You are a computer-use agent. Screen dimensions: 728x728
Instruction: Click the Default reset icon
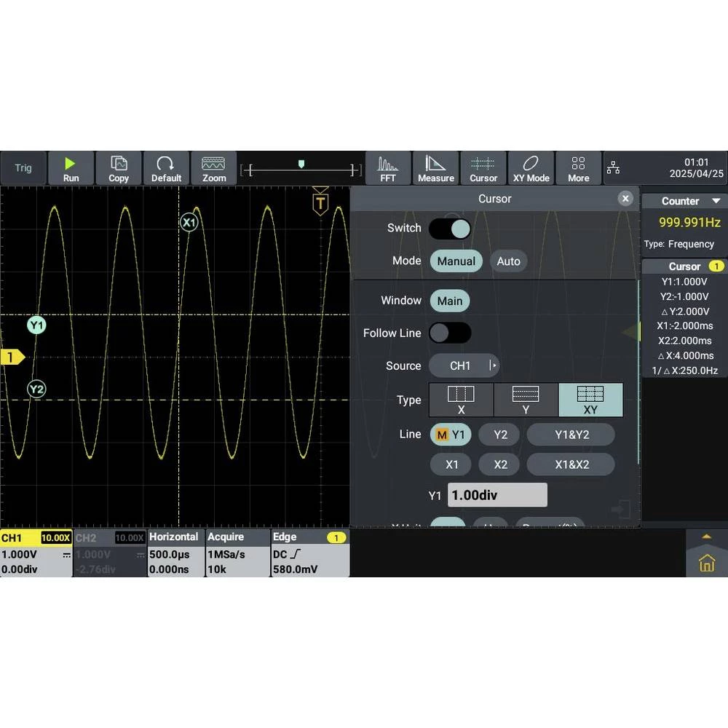166,168
